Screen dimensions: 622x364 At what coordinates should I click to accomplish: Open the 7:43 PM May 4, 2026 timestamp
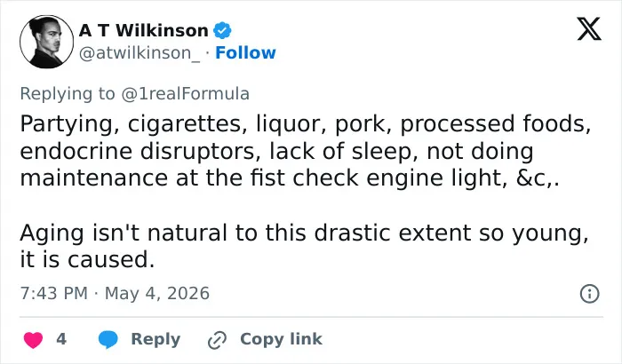(x=115, y=294)
